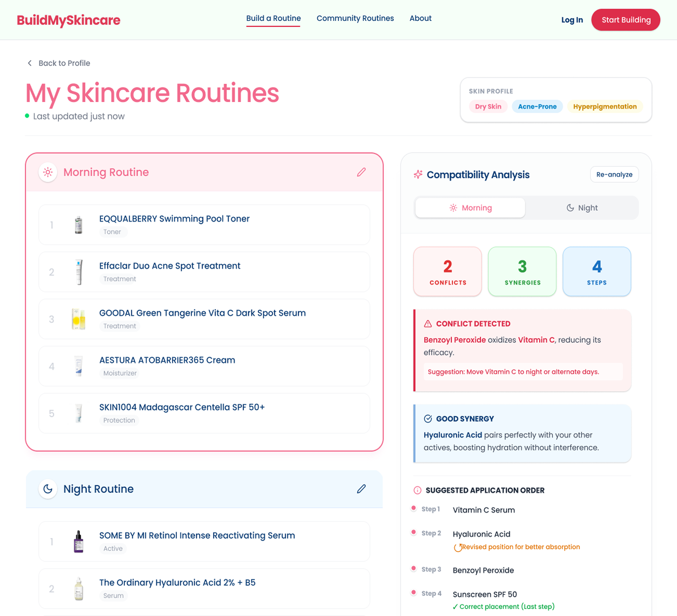The image size is (677, 616).
Task: Click the moon icon beside Night Routine
Action: (x=48, y=489)
